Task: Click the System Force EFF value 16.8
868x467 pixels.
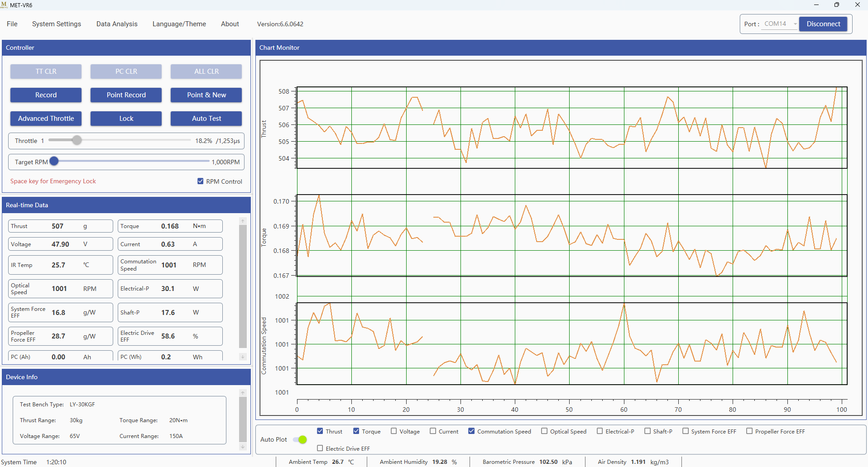Action: pyautogui.click(x=58, y=313)
